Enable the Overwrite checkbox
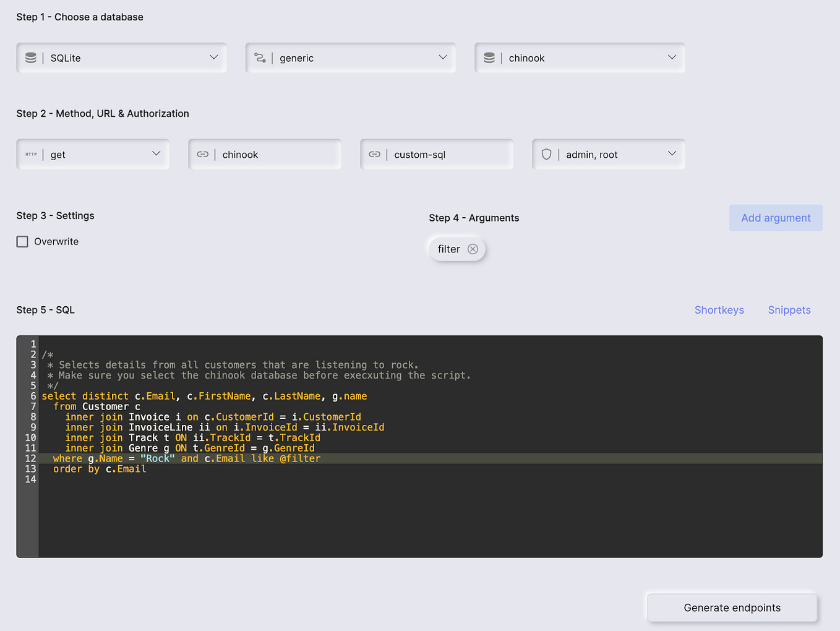This screenshot has width=840, height=631. pyautogui.click(x=22, y=241)
